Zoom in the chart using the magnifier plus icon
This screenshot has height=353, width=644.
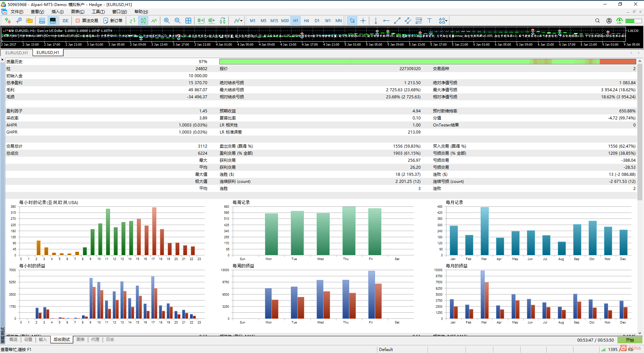tap(167, 21)
